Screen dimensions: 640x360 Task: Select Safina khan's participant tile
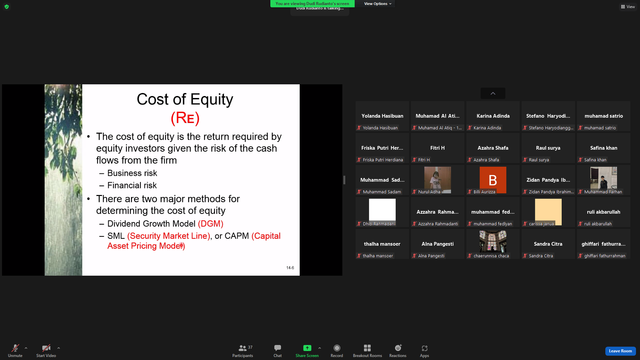604,148
